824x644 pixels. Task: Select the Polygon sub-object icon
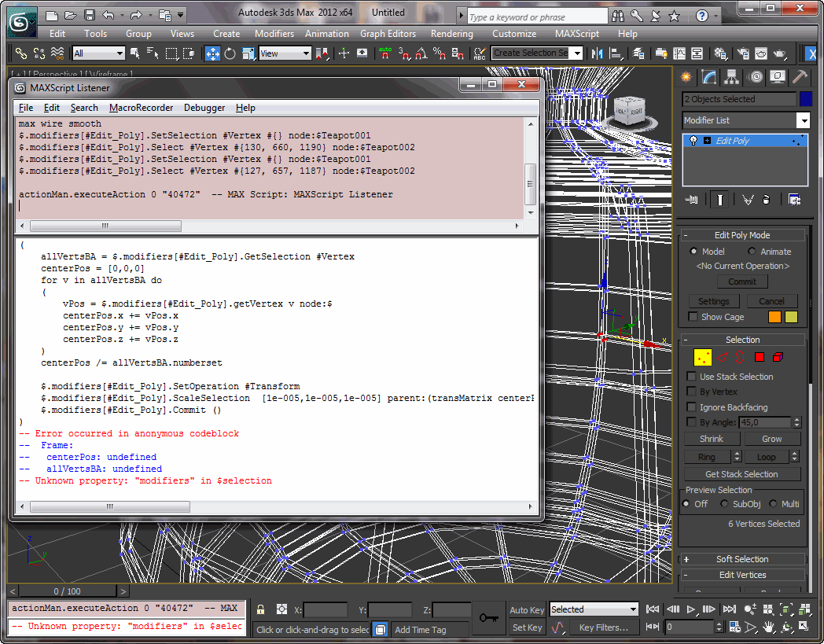(x=759, y=356)
